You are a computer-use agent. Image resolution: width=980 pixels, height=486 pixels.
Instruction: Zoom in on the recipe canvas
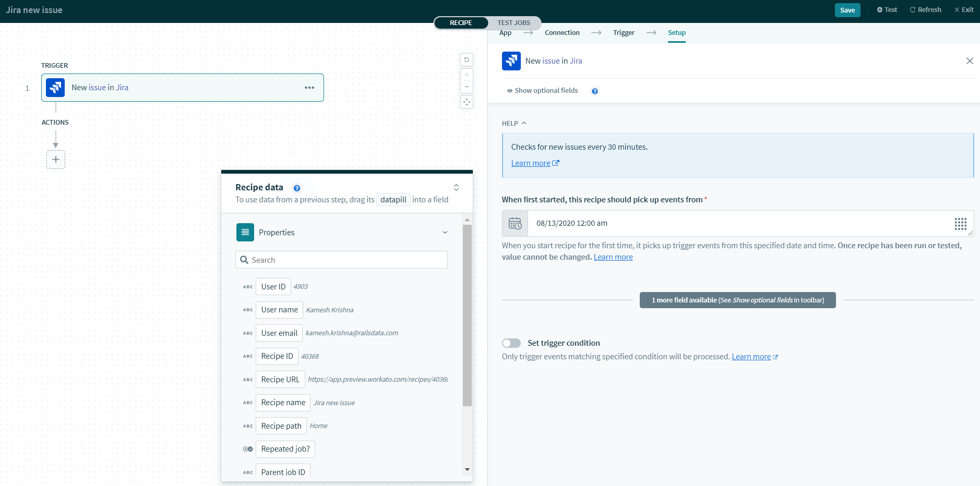click(467, 75)
